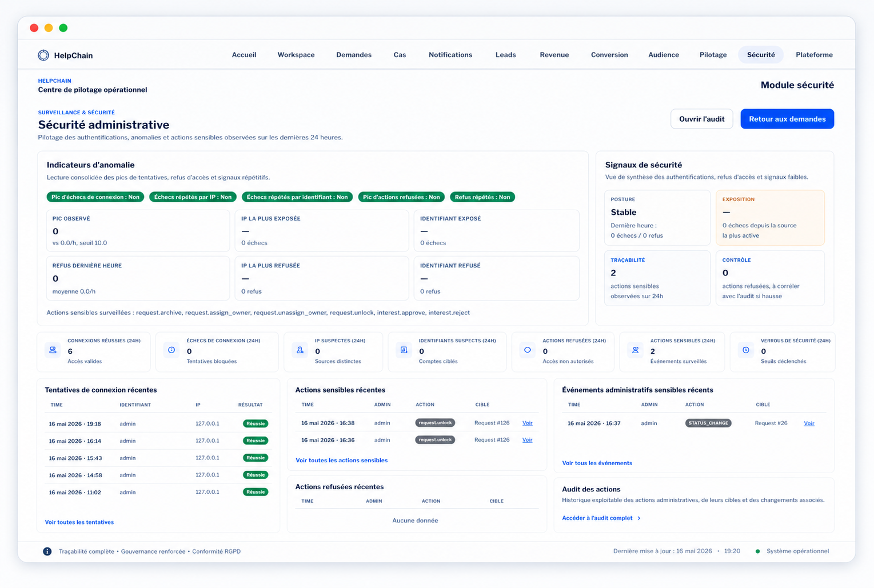The width and height of the screenshot is (874, 588).
Task: Click the Réussie badge in the 11:02 row
Action: click(256, 492)
